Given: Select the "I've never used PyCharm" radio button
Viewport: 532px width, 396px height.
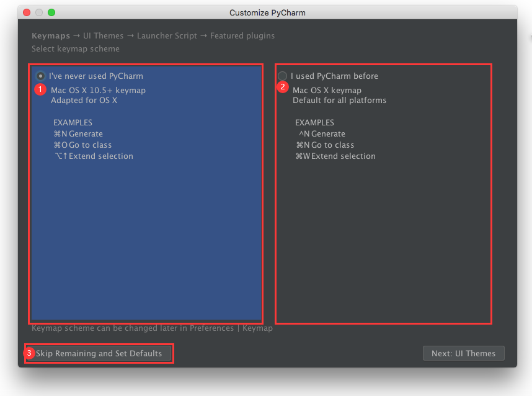Looking at the screenshot, I should pyautogui.click(x=41, y=76).
